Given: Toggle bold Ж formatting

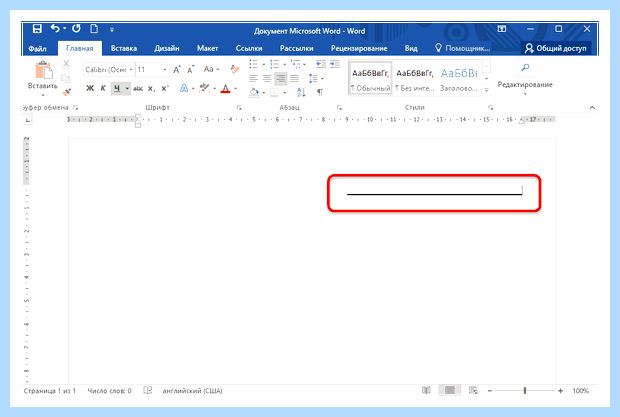Looking at the screenshot, I should 90,88.
